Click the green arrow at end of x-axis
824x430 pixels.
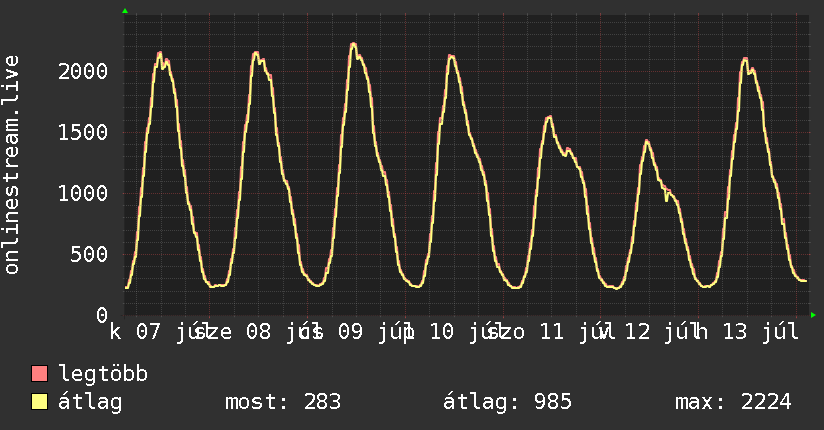pyautogui.click(x=813, y=315)
